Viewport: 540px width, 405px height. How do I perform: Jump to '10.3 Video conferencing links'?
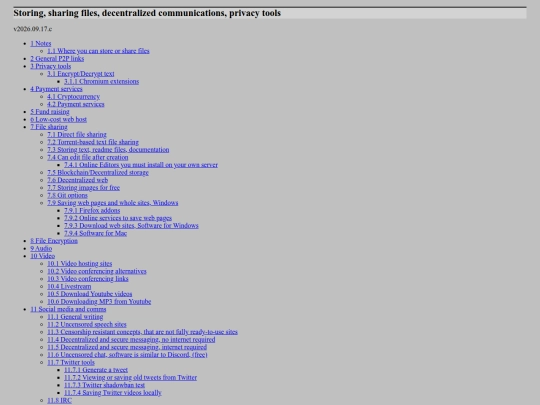coord(88,279)
